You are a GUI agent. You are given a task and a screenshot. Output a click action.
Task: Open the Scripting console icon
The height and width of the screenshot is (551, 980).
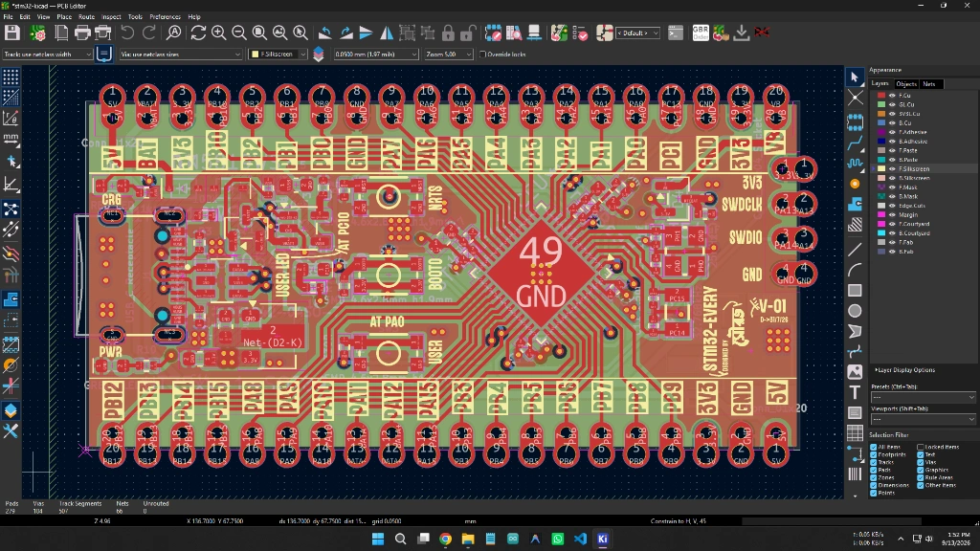[676, 33]
